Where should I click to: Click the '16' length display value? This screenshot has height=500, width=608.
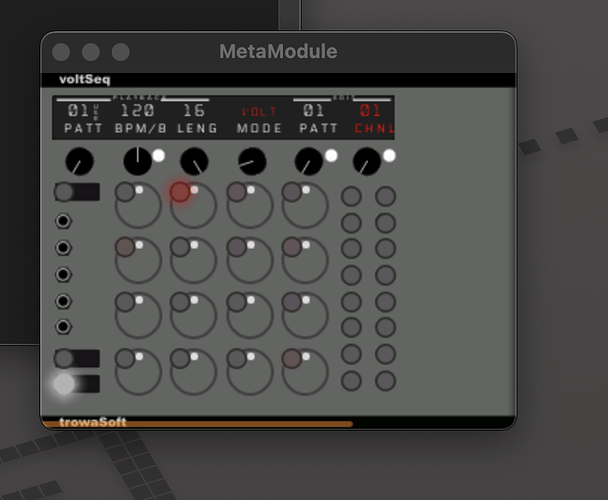pos(194,111)
